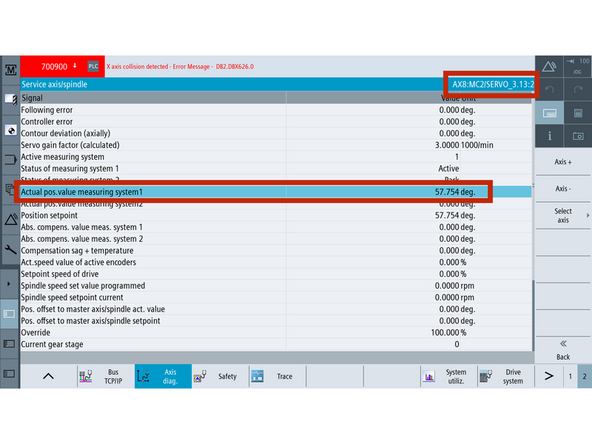Click the System utiliz. bar chart icon
Image resolution: width=592 pixels, height=444 pixels.
(429, 376)
